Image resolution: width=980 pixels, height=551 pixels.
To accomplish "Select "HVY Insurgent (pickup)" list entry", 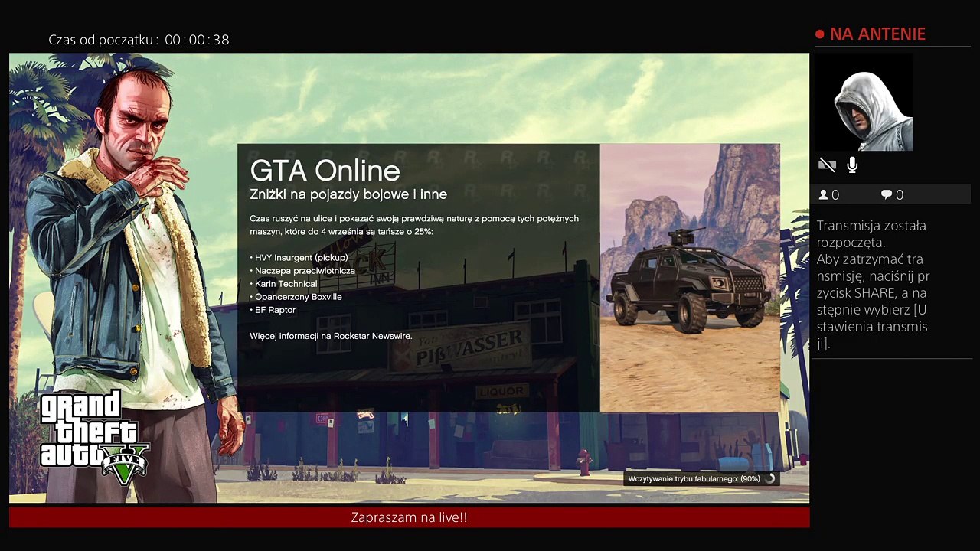I will coord(299,258).
